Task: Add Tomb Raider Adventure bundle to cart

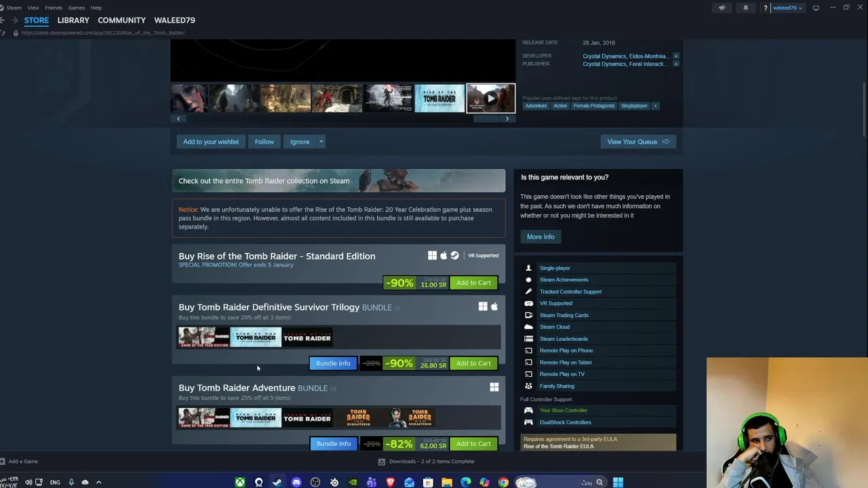Action: [473, 444]
